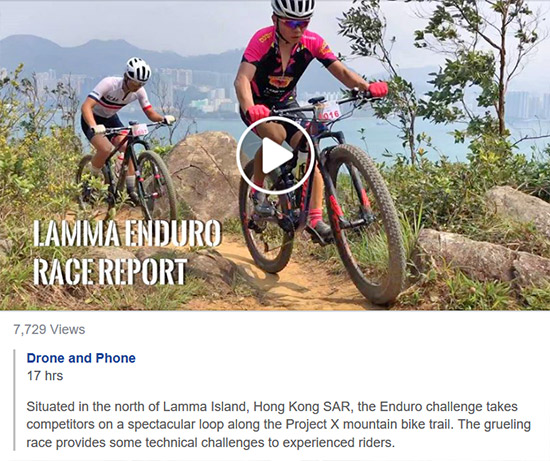Open the Drone and Phone page link
Viewport: 550px width, 461px height.
click(x=81, y=358)
